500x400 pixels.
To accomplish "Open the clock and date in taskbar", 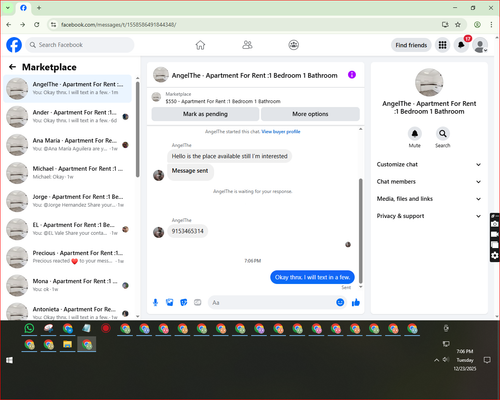I will click(x=465, y=360).
